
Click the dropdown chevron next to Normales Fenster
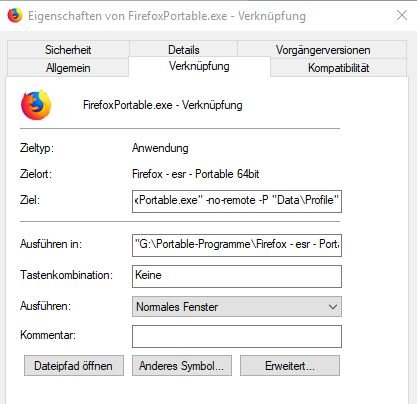click(332, 307)
